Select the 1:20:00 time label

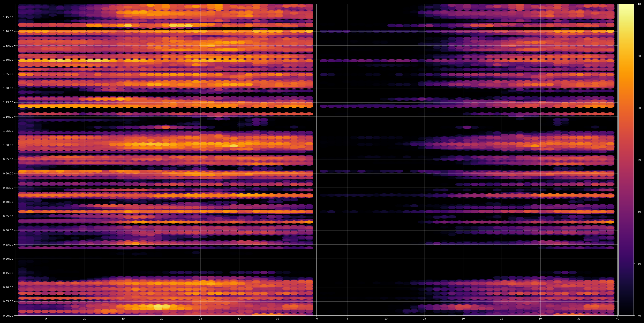pos(8,88)
